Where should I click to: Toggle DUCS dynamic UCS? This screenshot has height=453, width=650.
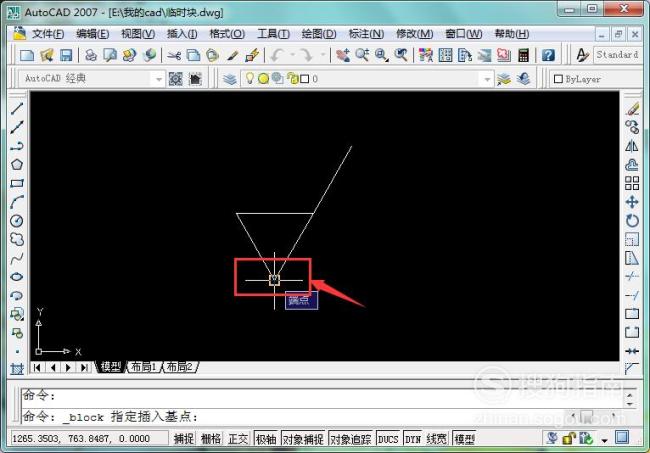point(388,438)
